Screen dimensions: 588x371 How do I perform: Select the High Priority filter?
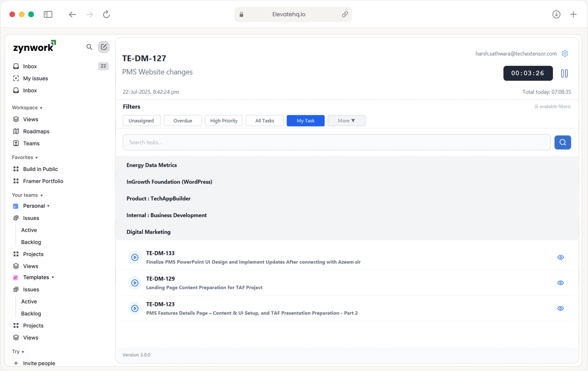click(x=224, y=120)
